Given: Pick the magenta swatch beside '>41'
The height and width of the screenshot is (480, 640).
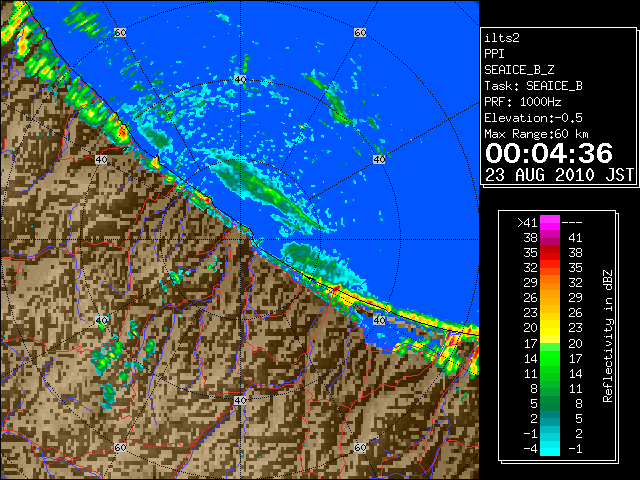Looking at the screenshot, I should pyautogui.click(x=550, y=223).
